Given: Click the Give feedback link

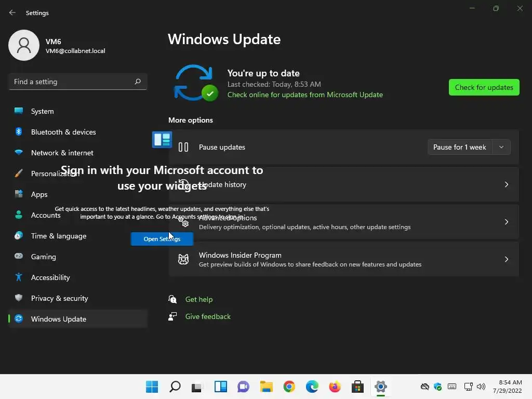Looking at the screenshot, I should 208,316.
